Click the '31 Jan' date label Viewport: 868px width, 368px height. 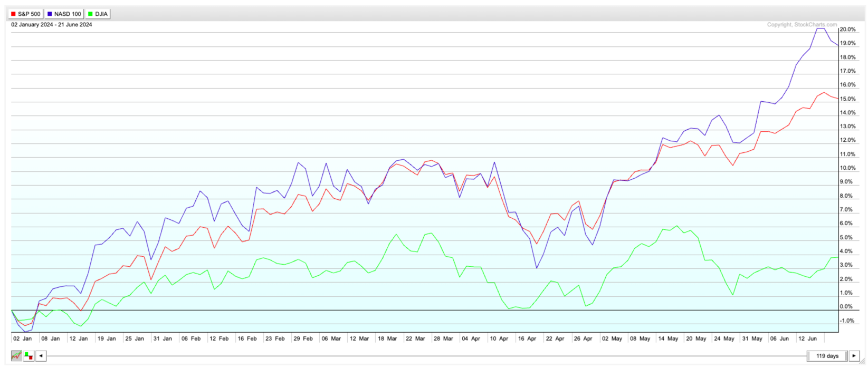click(x=163, y=338)
